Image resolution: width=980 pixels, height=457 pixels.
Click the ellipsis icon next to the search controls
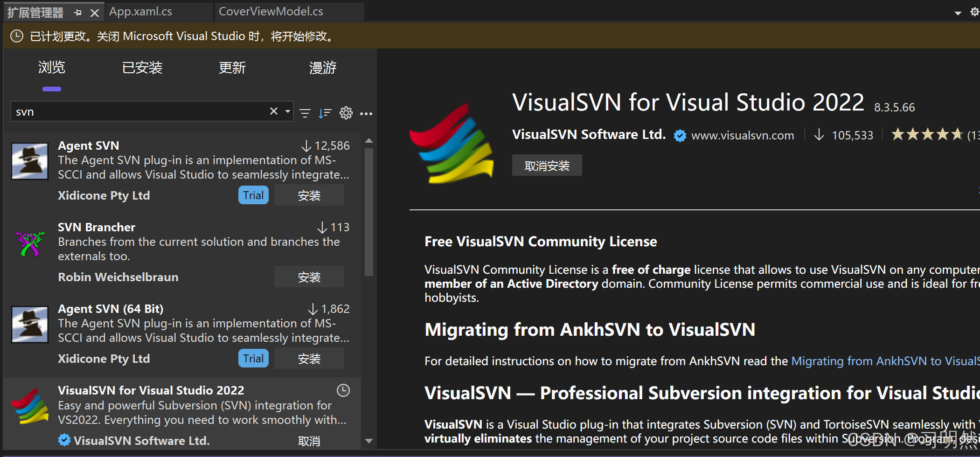pos(367,114)
